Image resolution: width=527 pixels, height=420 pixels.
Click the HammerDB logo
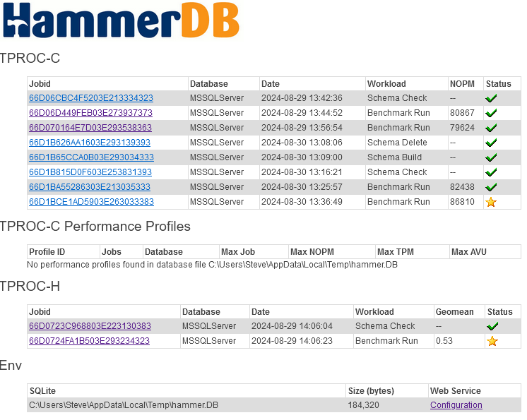(121, 20)
